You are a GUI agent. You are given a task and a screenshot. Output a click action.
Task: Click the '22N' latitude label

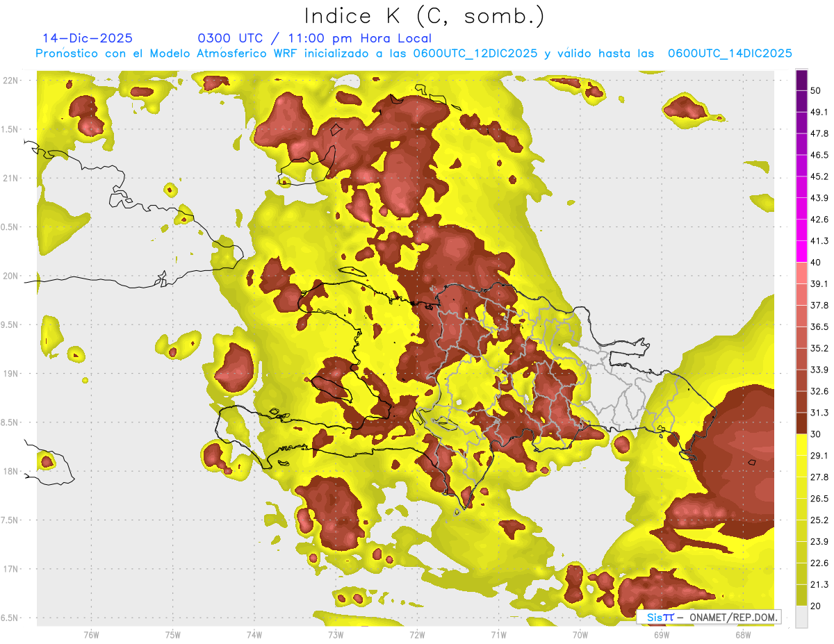tap(11, 81)
